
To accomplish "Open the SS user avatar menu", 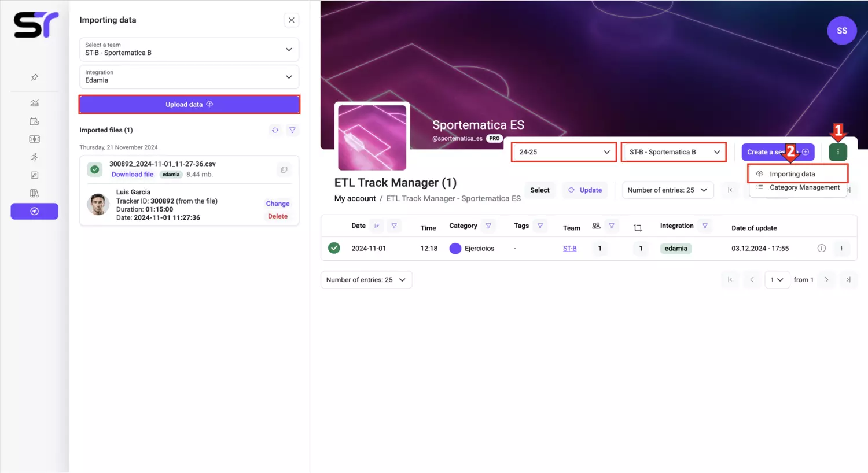I will coord(842,31).
